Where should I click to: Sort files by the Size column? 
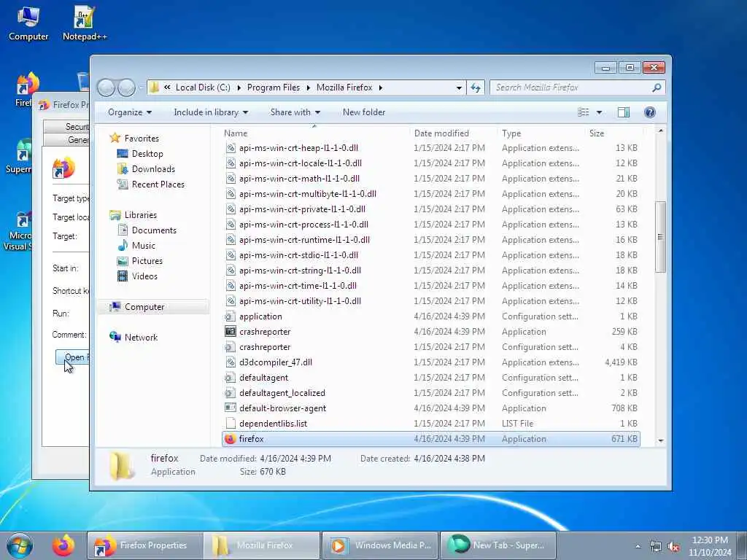(x=614, y=133)
